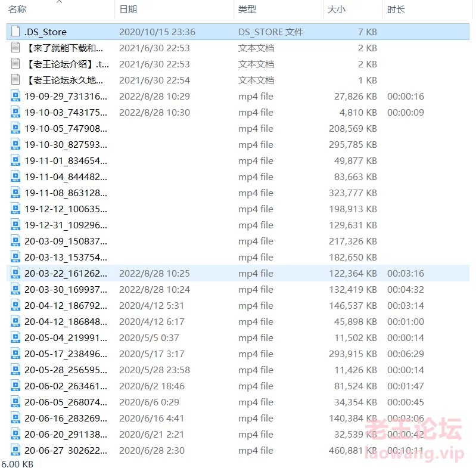Viewport: 476px width, 468px height.
Task: Select file 20-06-05_268074 by name
Action: tap(66, 402)
